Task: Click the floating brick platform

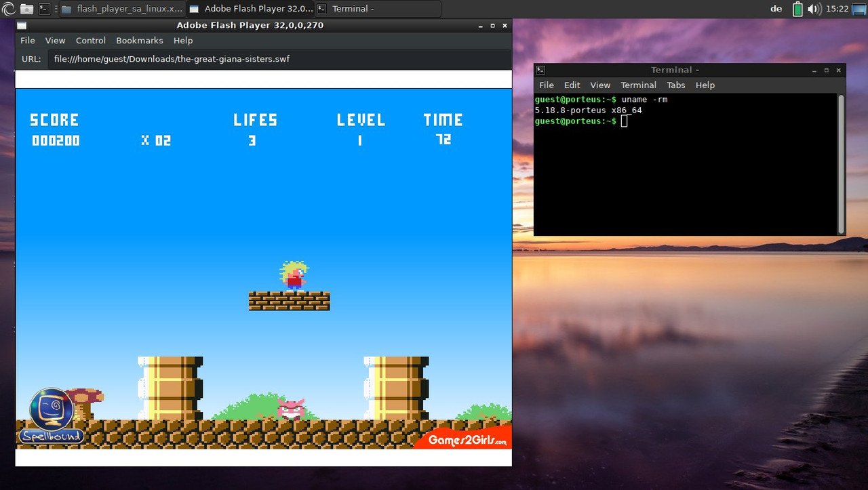Action: point(289,301)
